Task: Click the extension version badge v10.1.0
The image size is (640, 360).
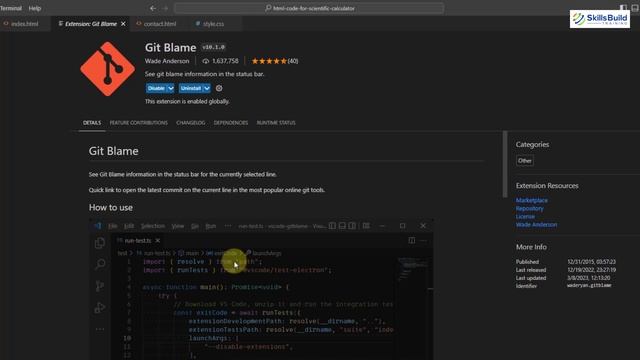Action: click(213, 47)
